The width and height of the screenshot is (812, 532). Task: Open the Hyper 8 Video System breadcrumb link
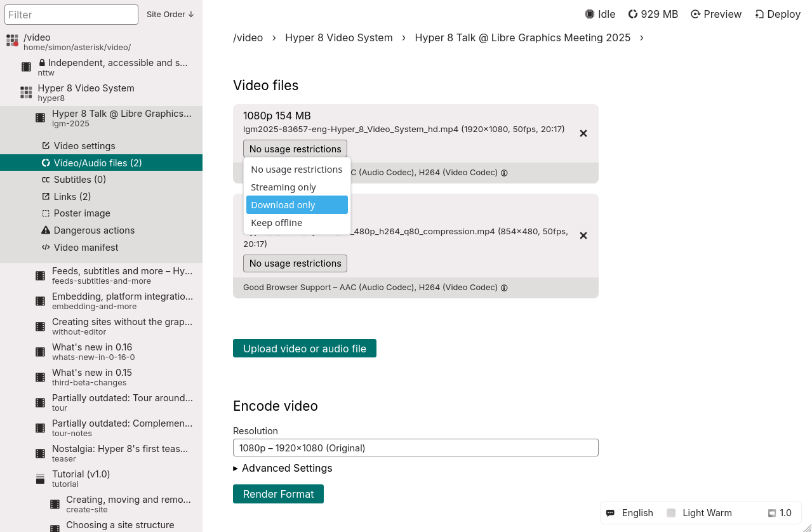(x=338, y=37)
